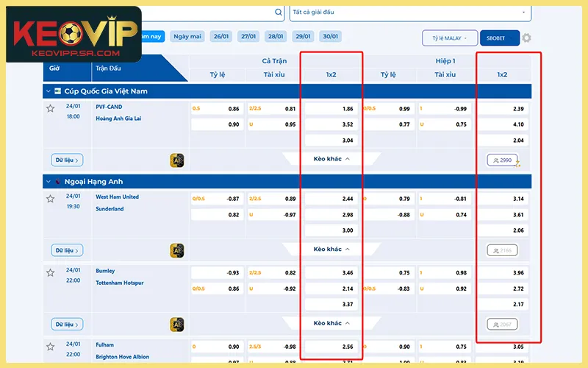Select the 30/01 date tab
The image size is (588, 368).
[330, 36]
